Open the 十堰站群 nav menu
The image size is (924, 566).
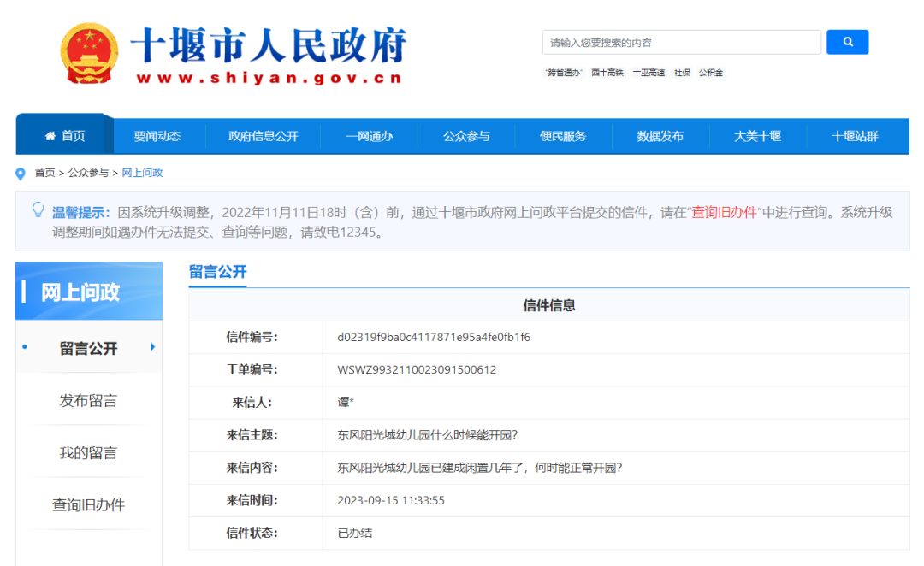[x=855, y=136]
